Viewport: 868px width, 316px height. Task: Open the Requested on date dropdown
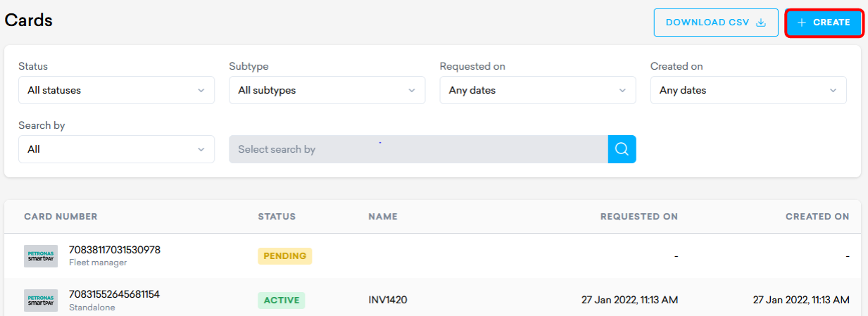[x=537, y=90]
